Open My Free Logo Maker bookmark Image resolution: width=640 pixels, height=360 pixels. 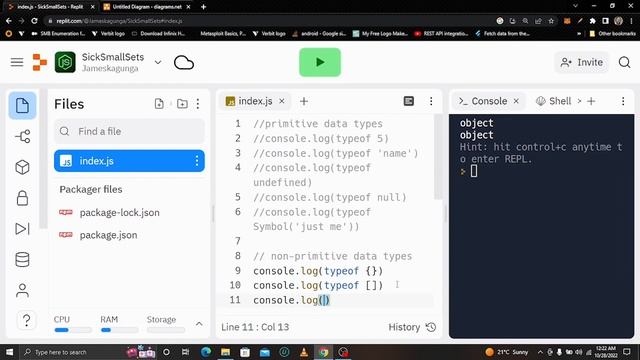click(380, 33)
